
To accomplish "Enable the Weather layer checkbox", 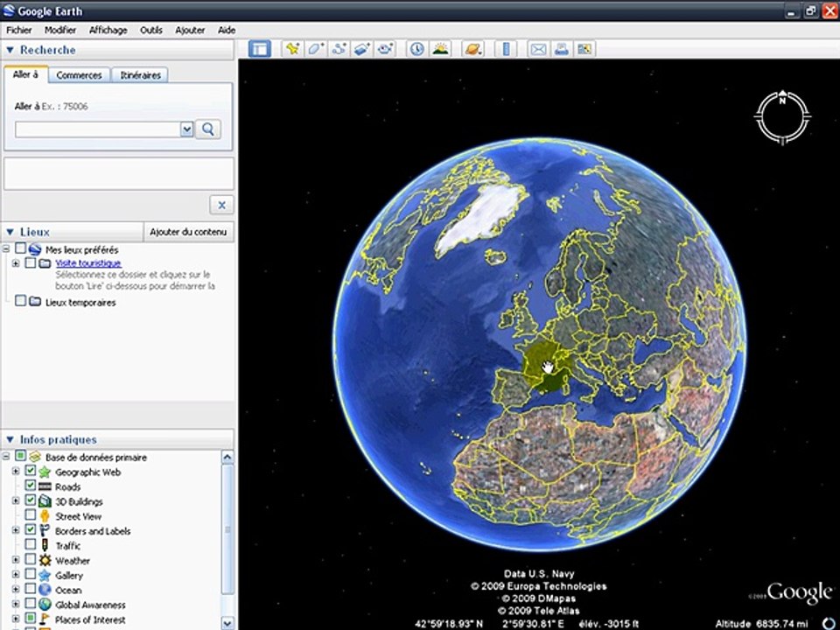I will click(x=31, y=559).
